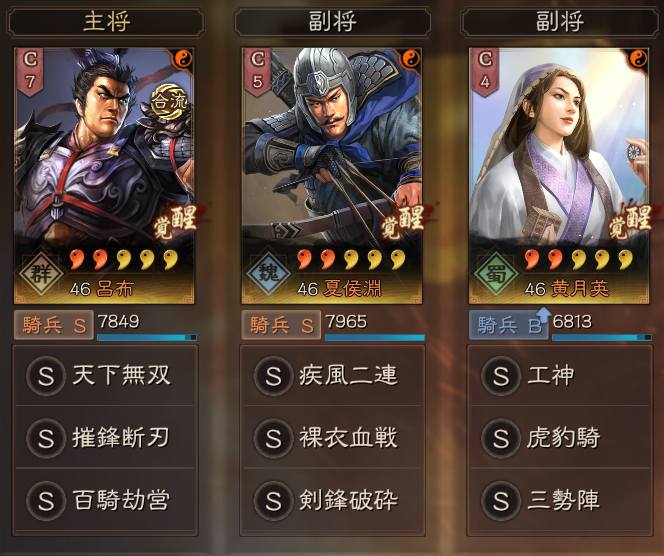Screen dimensions: 664x556
Task: Click the 群 faction emblem on 呂布's card
Action: point(41,273)
